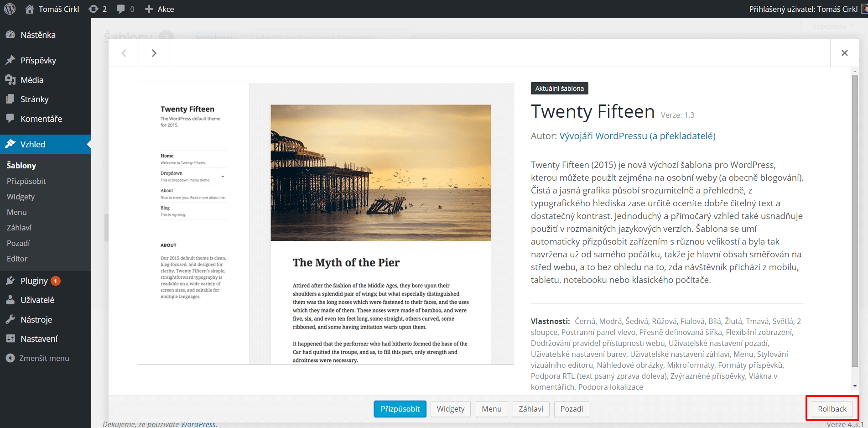Click the Verze: 1.3 text
The width and height of the screenshot is (868, 428).
[677, 115]
